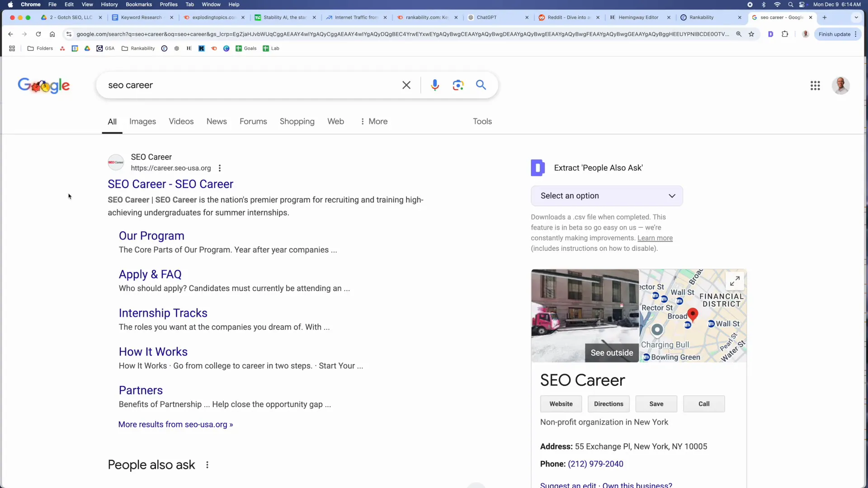Open options next to People also ask
This screenshot has height=488, width=868.
(x=207, y=465)
